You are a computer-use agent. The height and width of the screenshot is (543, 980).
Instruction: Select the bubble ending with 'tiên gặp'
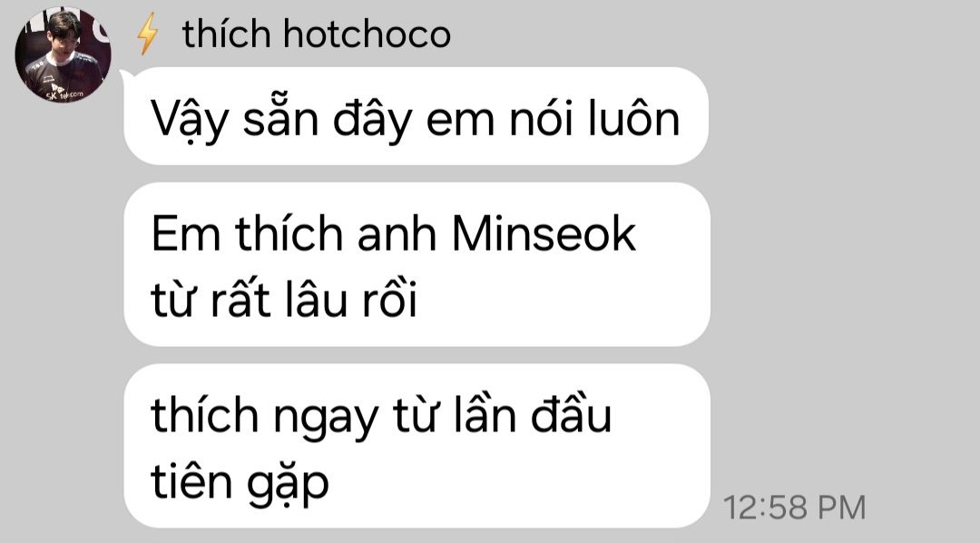click(416, 446)
